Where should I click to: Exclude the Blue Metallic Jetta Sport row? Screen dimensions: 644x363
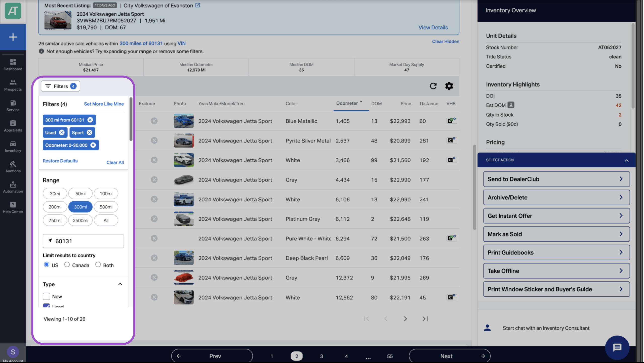coord(154,121)
